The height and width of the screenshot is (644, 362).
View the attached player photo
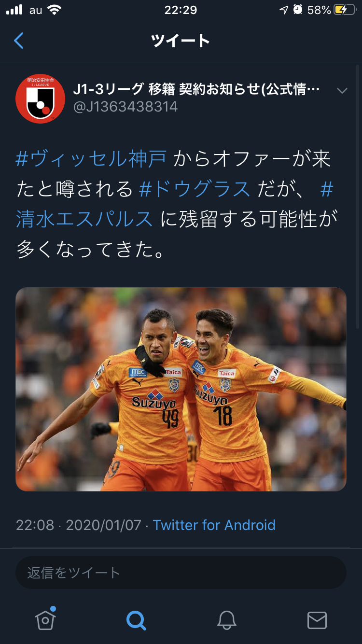click(x=181, y=389)
